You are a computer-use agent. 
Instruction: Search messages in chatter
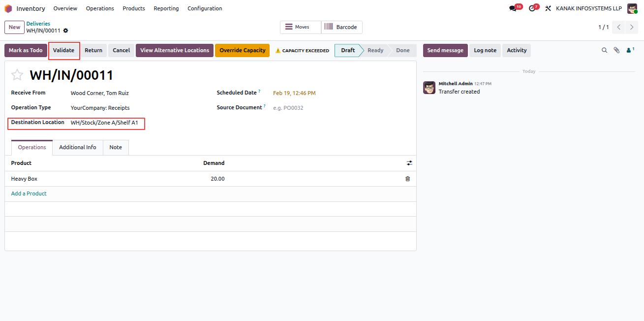coord(605,50)
